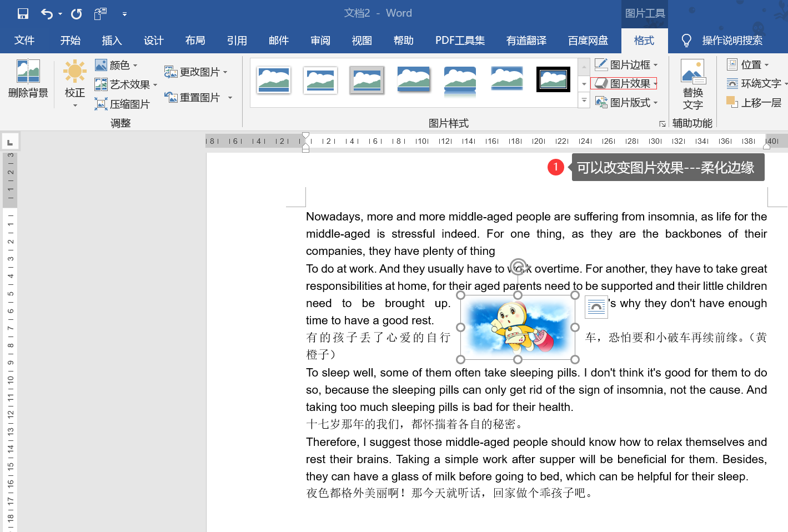This screenshot has height=532, width=788.
Task: Open the 文件 menu tab
Action: [x=24, y=41]
